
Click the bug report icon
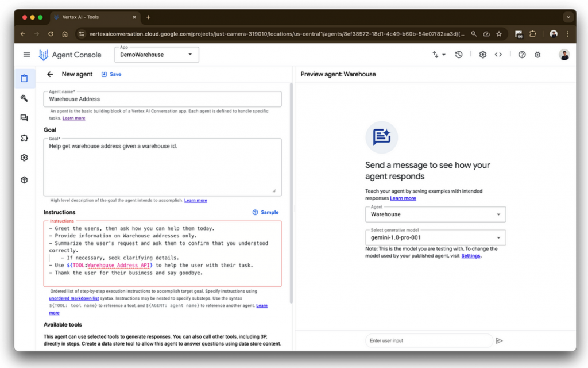pos(537,55)
